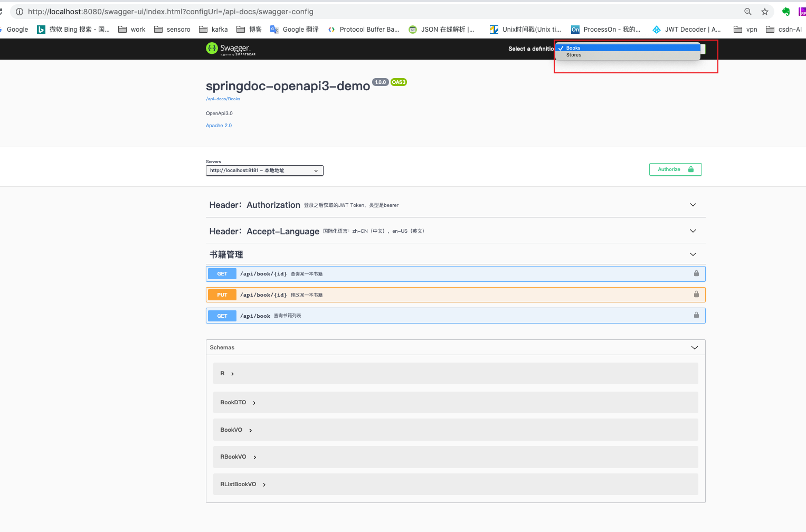
Task: Click the padlock on GET /api/book
Action: (696, 316)
